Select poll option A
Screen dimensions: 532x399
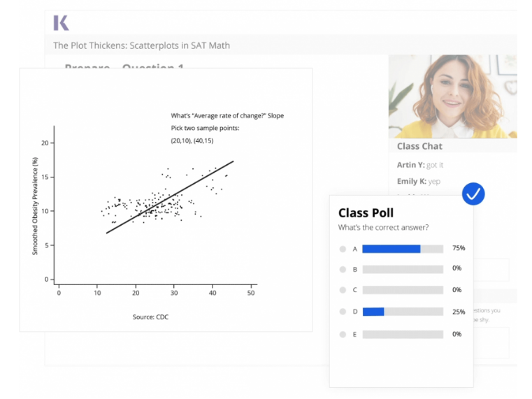point(343,249)
